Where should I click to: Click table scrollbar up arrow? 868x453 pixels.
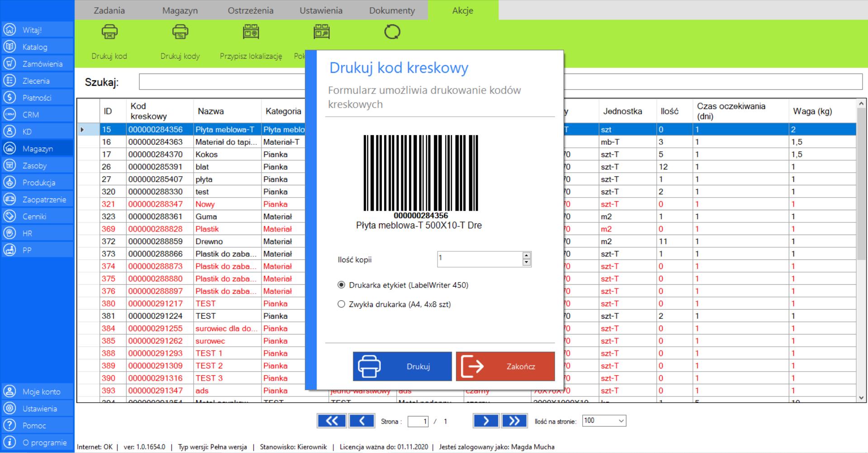[x=861, y=104]
